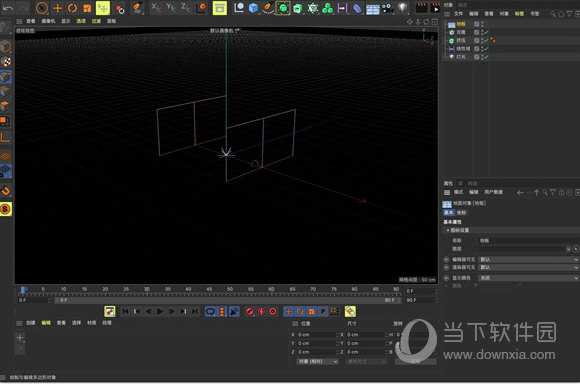Image resolution: width=580 pixels, height=384 pixels.
Task: Select the Rotate tool
Action: 72,8
